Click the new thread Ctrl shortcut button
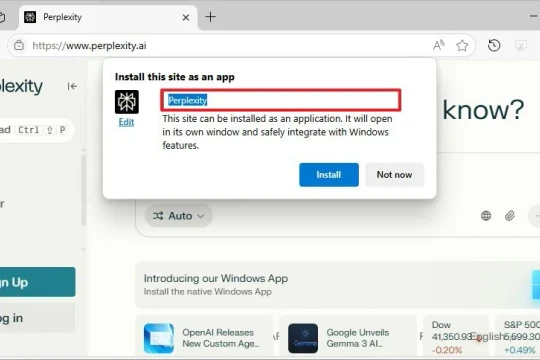This screenshot has width=540, height=360. pyautogui.click(x=36, y=130)
